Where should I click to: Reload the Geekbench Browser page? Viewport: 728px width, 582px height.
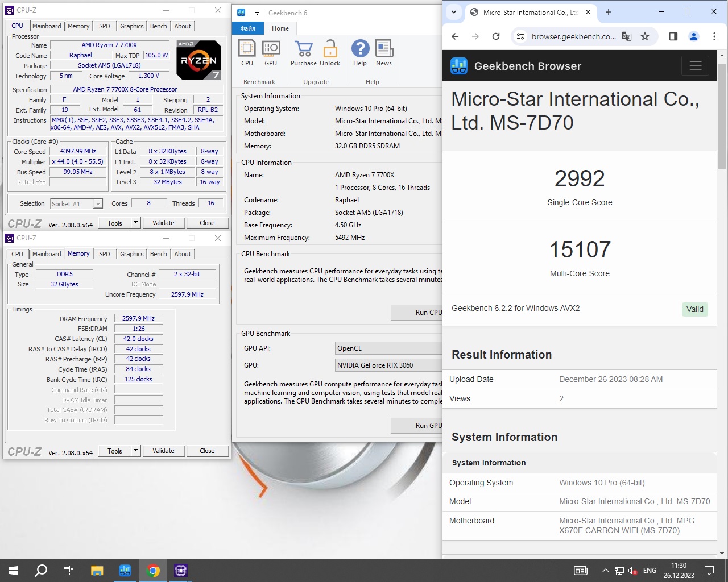click(496, 36)
